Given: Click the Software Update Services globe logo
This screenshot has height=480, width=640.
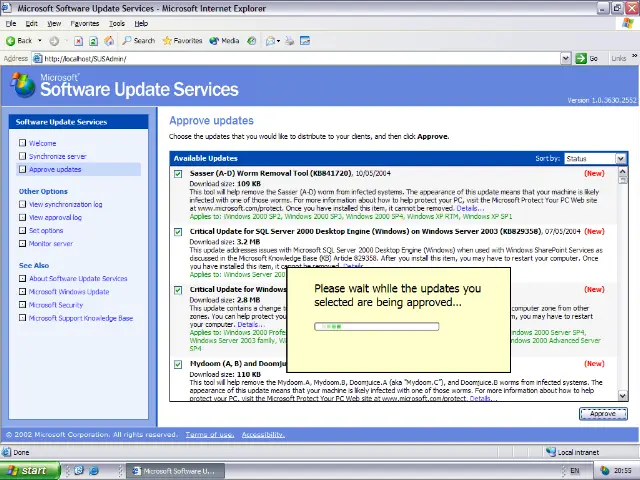Looking at the screenshot, I should click(x=23, y=85).
